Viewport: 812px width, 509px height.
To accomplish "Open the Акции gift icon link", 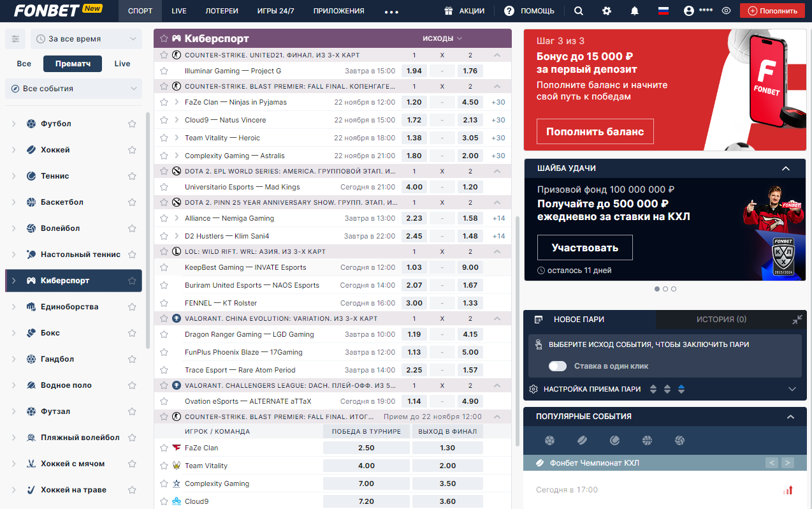I will pyautogui.click(x=449, y=11).
